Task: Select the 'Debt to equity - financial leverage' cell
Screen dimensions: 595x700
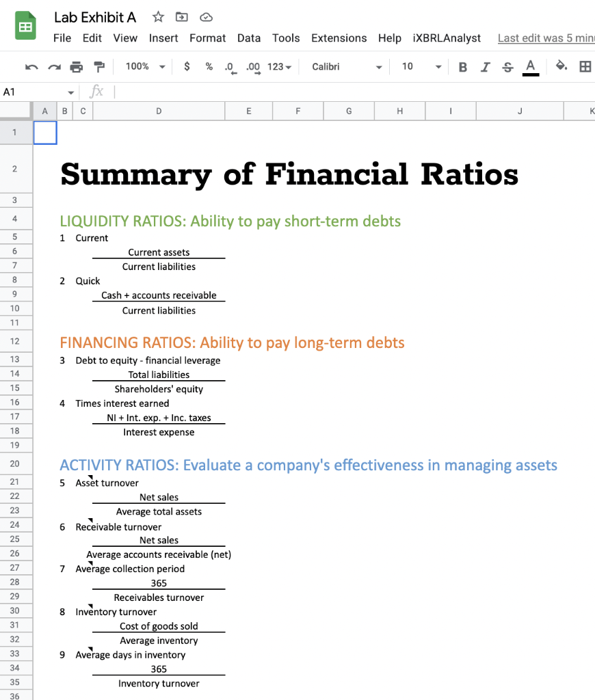Action: [148, 361]
